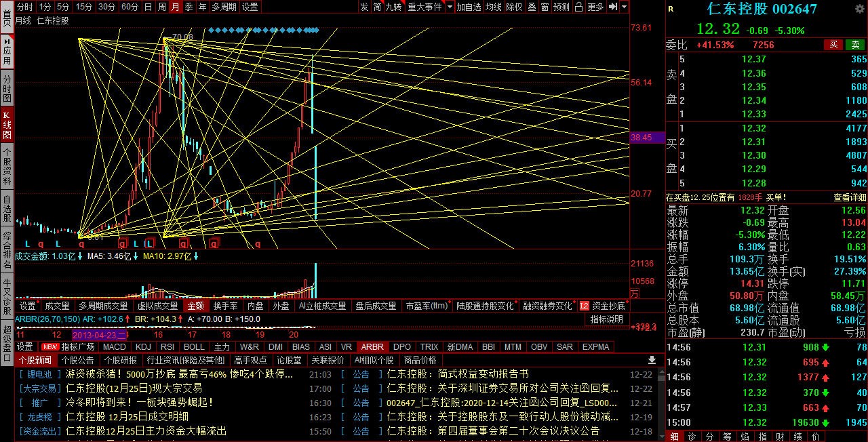The height and width of the screenshot is (442, 868).
Task: Open 指标说明 indicator description
Action: [x=606, y=319]
